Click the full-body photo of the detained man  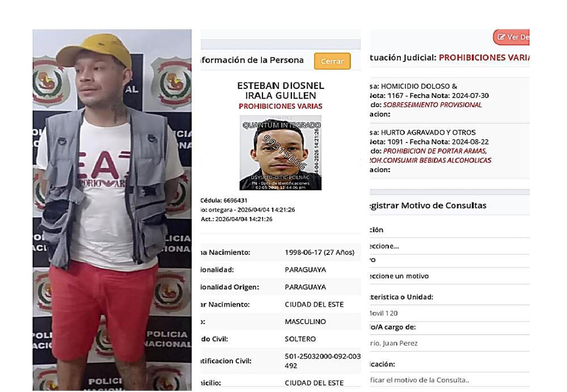(x=112, y=210)
